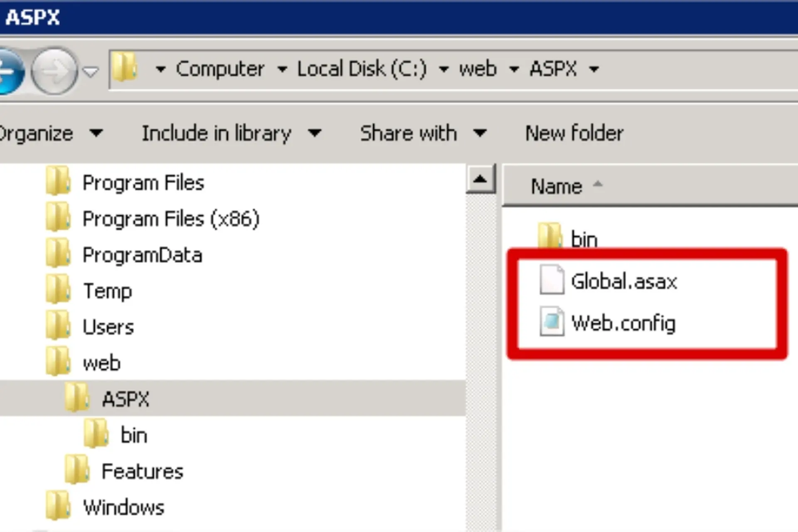This screenshot has width=798, height=532.
Task: Sort files by clicking the Name column header
Action: pos(557,186)
